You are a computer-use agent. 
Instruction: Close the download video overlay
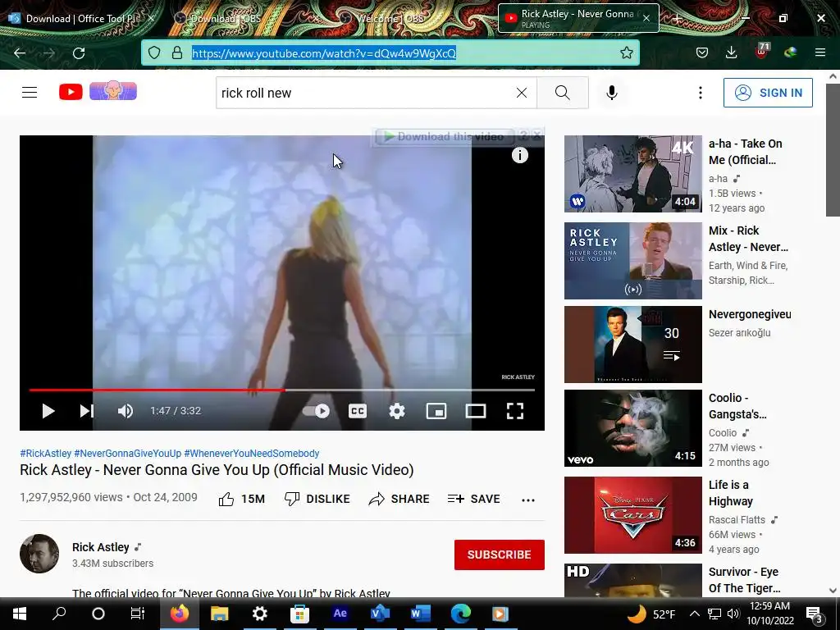click(x=536, y=135)
